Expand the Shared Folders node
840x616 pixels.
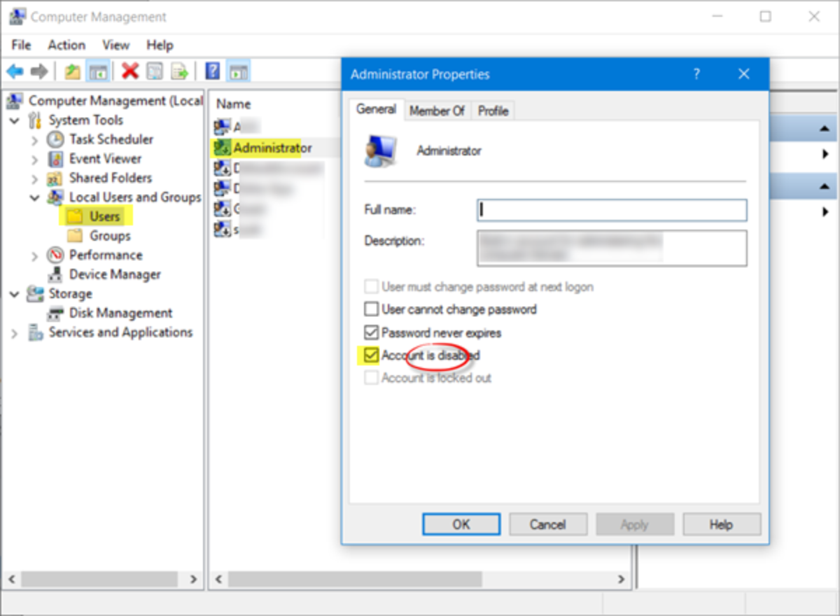(x=35, y=178)
